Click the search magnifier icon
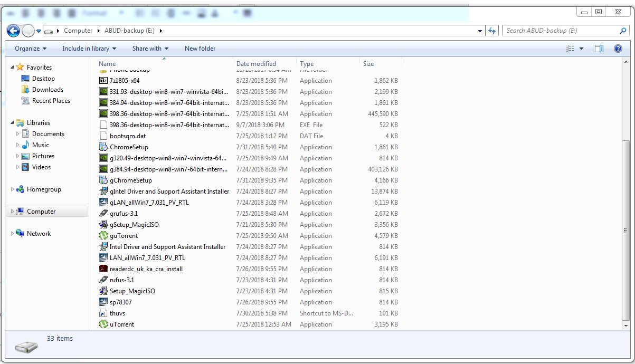This screenshot has width=635, height=364. point(623,31)
